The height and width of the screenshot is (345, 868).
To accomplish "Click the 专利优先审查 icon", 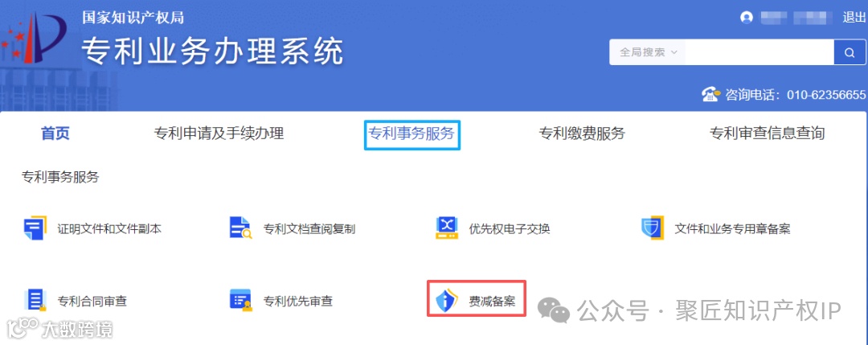I will pos(240,300).
